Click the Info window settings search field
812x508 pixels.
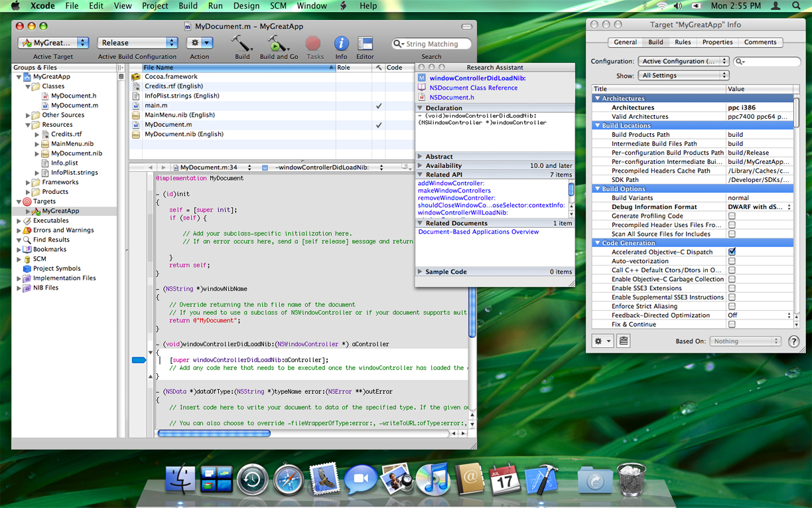coord(767,61)
